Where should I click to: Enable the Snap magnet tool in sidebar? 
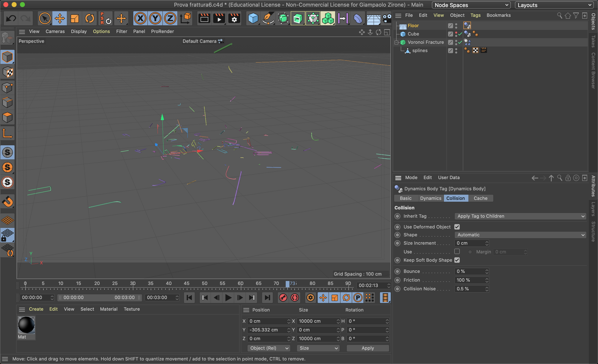[x=7, y=201]
